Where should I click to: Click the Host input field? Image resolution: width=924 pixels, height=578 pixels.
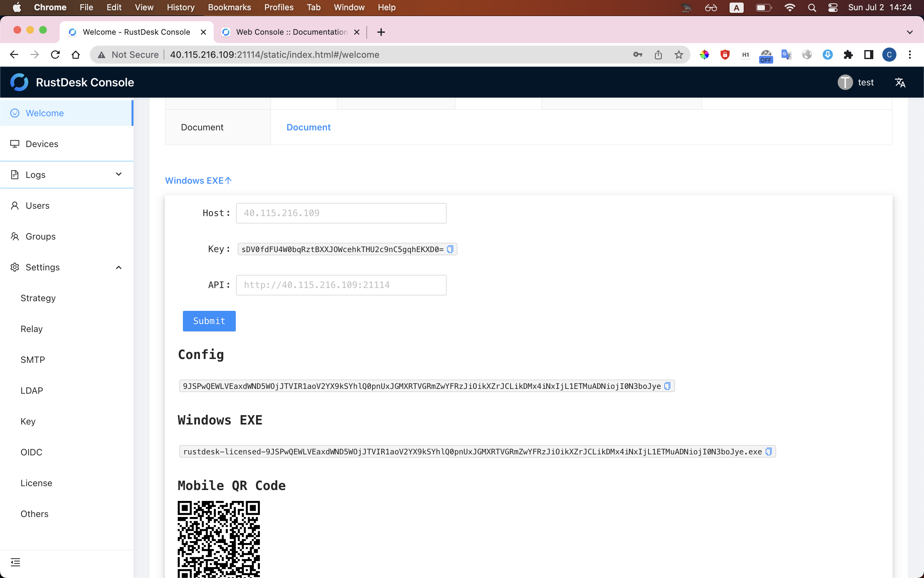(x=341, y=213)
